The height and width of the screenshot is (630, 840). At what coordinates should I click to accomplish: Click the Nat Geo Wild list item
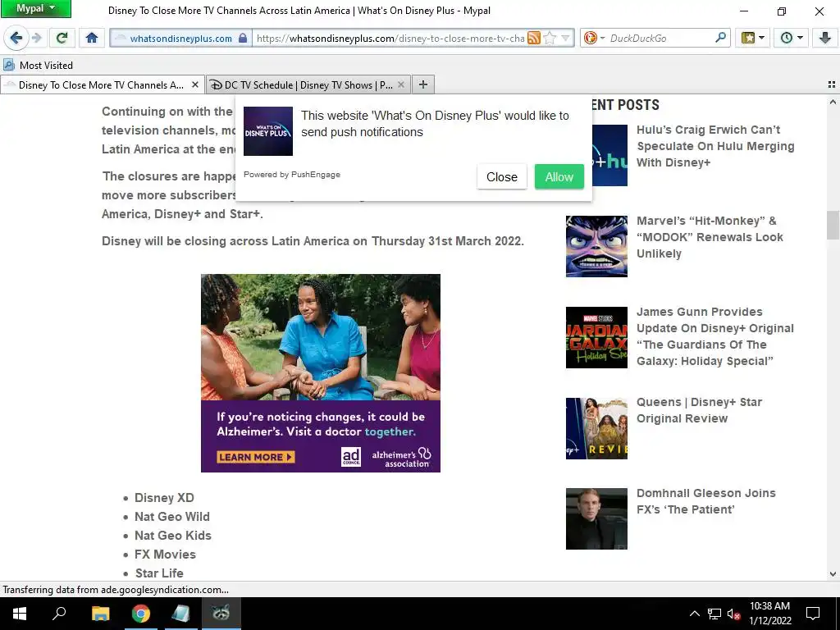coord(172,517)
